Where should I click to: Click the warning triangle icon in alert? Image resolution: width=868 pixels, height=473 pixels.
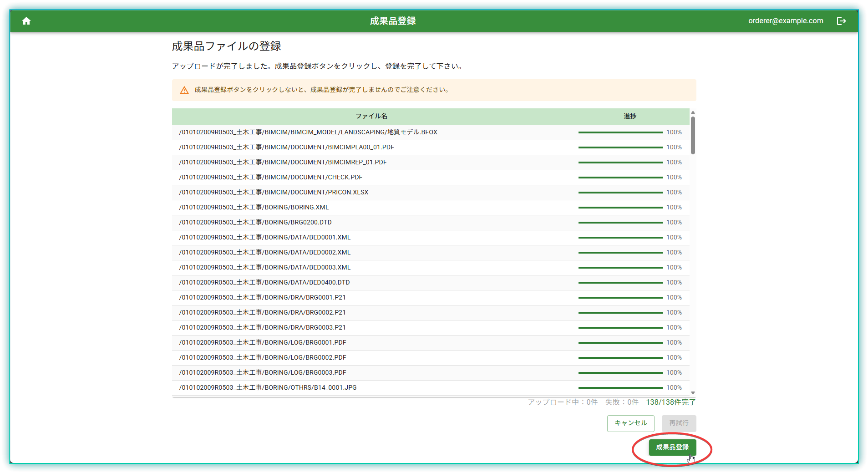click(x=184, y=90)
